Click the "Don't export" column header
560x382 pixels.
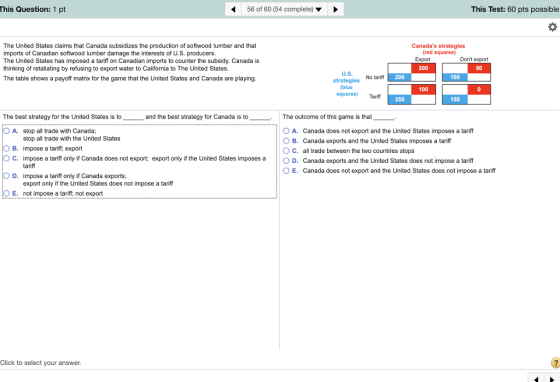(474, 59)
